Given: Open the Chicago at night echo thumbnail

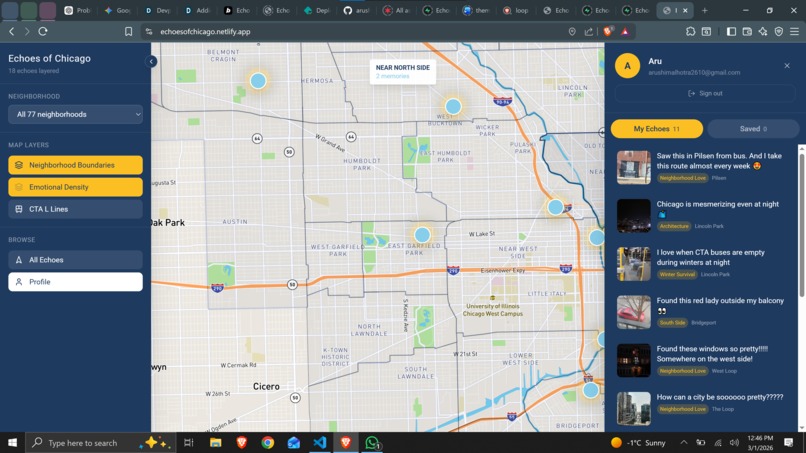Looking at the screenshot, I should [633, 216].
